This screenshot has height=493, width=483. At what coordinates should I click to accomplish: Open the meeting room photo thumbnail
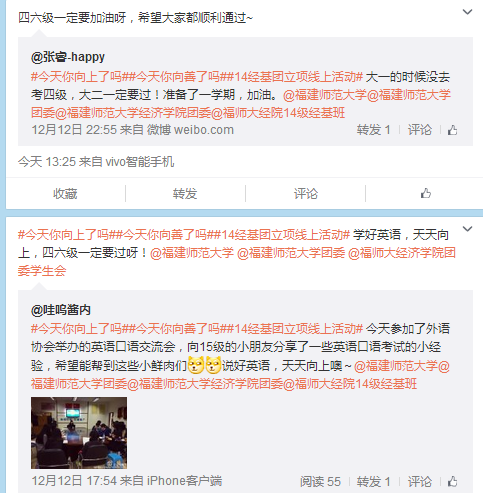79,433
